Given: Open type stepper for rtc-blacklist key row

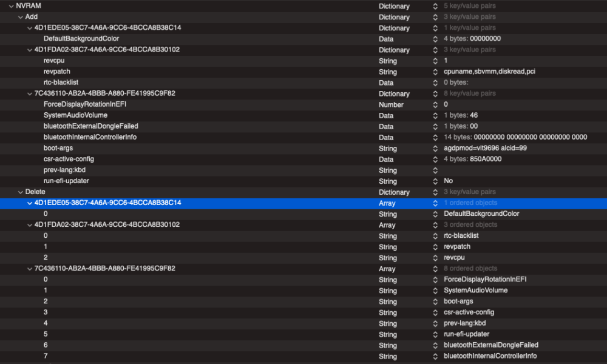Looking at the screenshot, I should point(435,83).
